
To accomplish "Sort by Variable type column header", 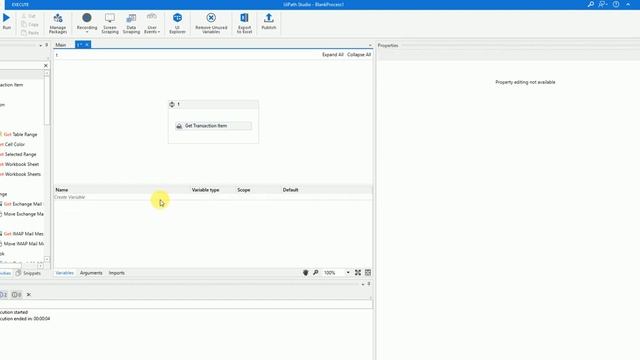I will tap(205, 190).
